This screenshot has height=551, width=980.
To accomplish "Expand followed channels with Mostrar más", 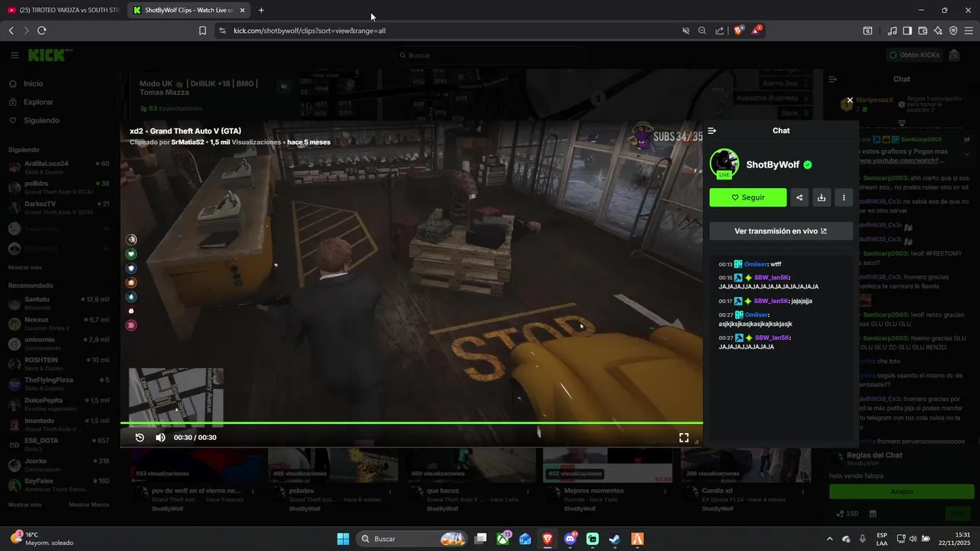I will pyautogui.click(x=25, y=267).
